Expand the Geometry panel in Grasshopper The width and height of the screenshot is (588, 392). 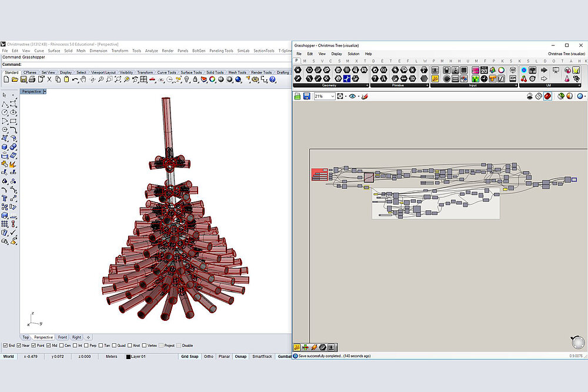(x=368, y=85)
